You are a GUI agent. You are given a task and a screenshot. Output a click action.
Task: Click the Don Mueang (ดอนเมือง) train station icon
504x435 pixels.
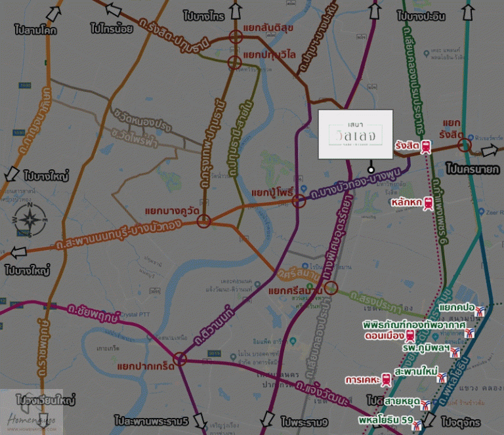tap(410, 336)
